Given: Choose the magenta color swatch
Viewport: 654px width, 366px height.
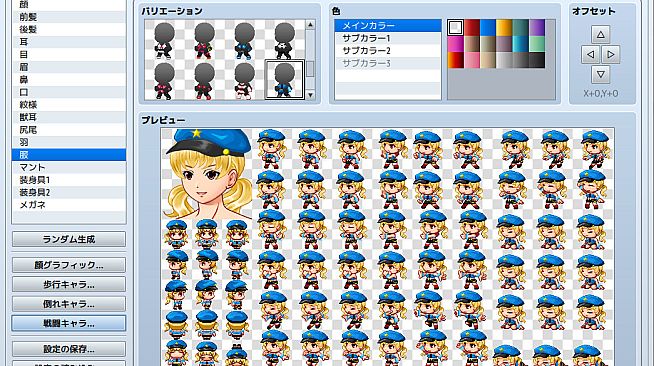Looking at the screenshot, I should point(455,44).
